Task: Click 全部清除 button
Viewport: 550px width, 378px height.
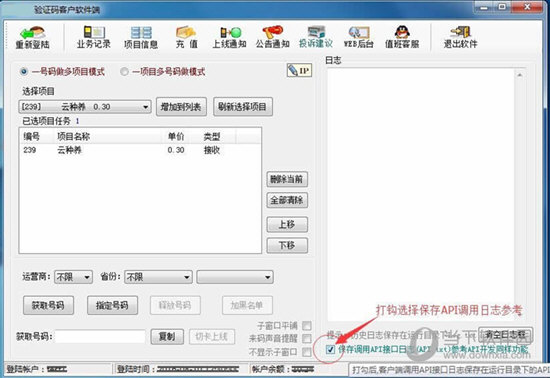Action: tap(287, 200)
